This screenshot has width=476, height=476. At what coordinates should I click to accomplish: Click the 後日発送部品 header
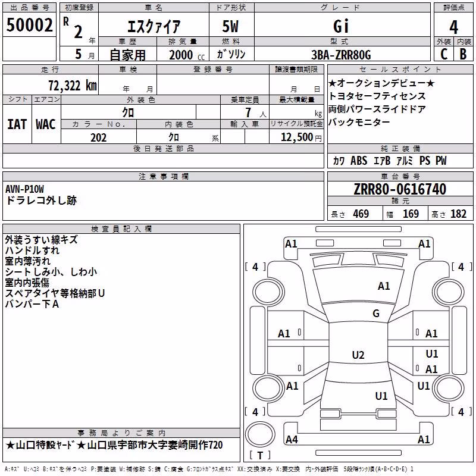[163, 148]
